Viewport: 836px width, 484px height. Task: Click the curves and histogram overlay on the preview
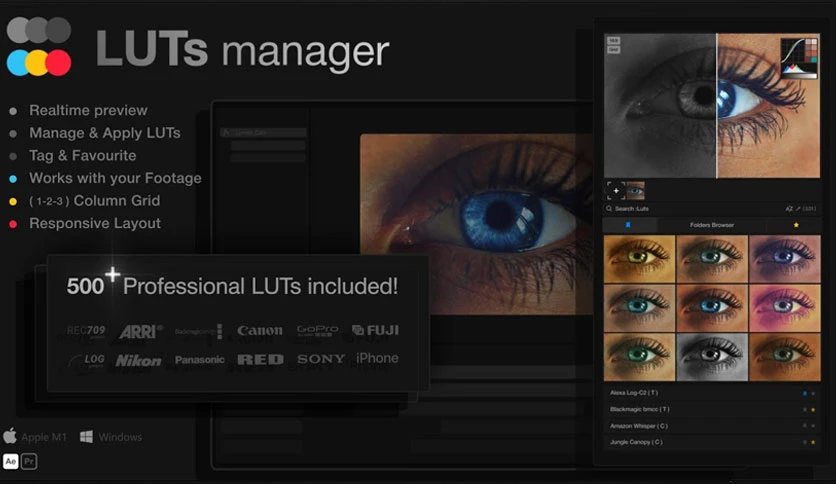(799, 58)
